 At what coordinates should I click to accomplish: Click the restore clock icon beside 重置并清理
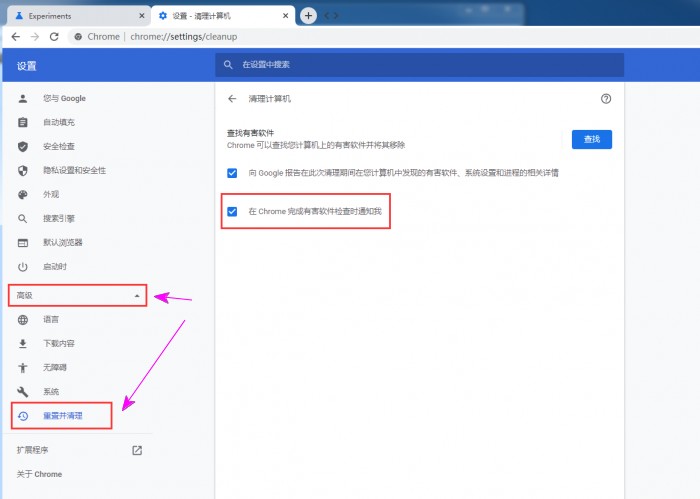(23, 416)
